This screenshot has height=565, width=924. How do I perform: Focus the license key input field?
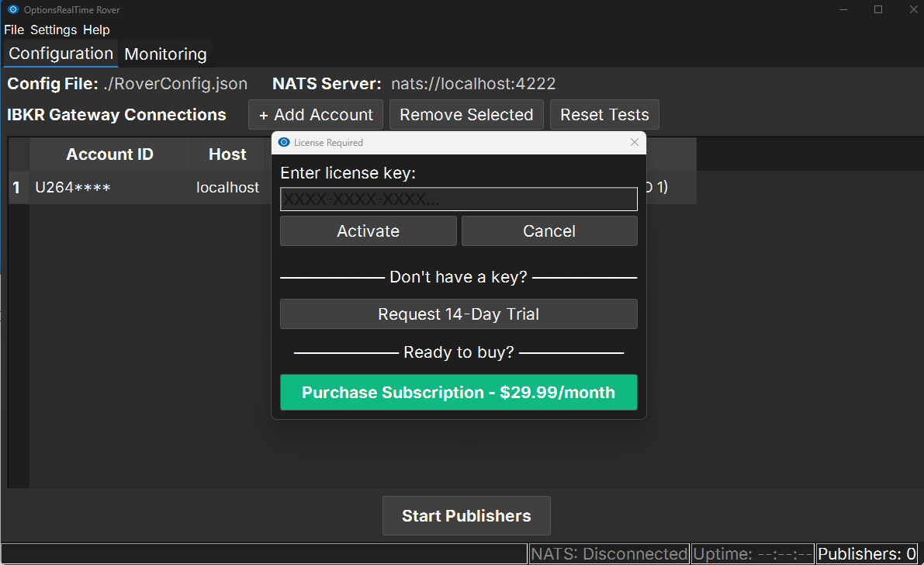click(x=459, y=199)
